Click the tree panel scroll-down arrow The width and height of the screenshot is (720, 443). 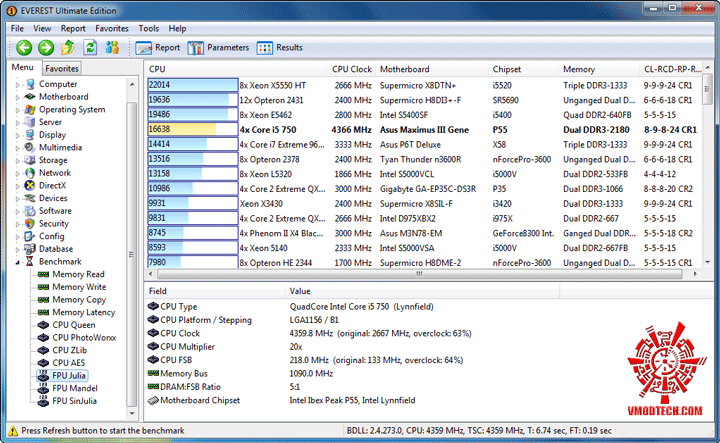pos(132,413)
